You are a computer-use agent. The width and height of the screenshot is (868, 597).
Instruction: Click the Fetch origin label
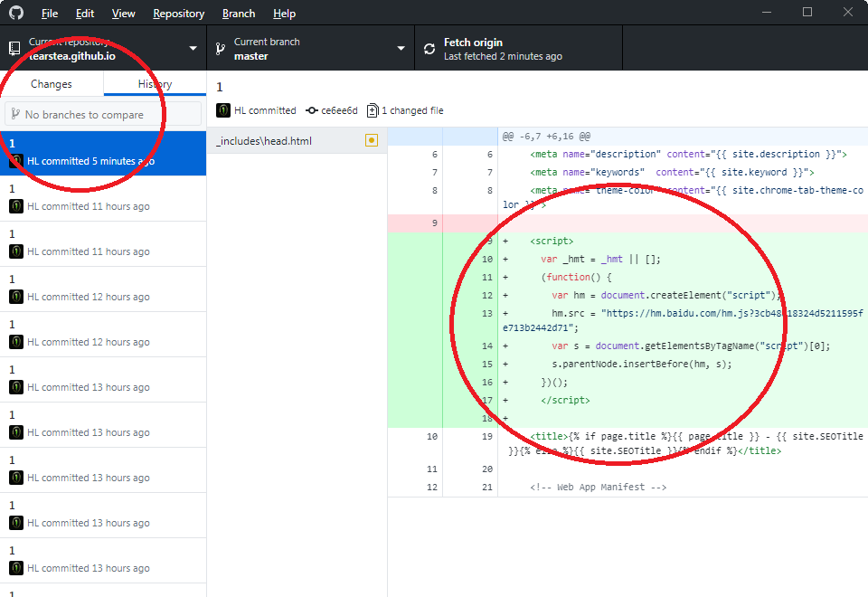[473, 43]
